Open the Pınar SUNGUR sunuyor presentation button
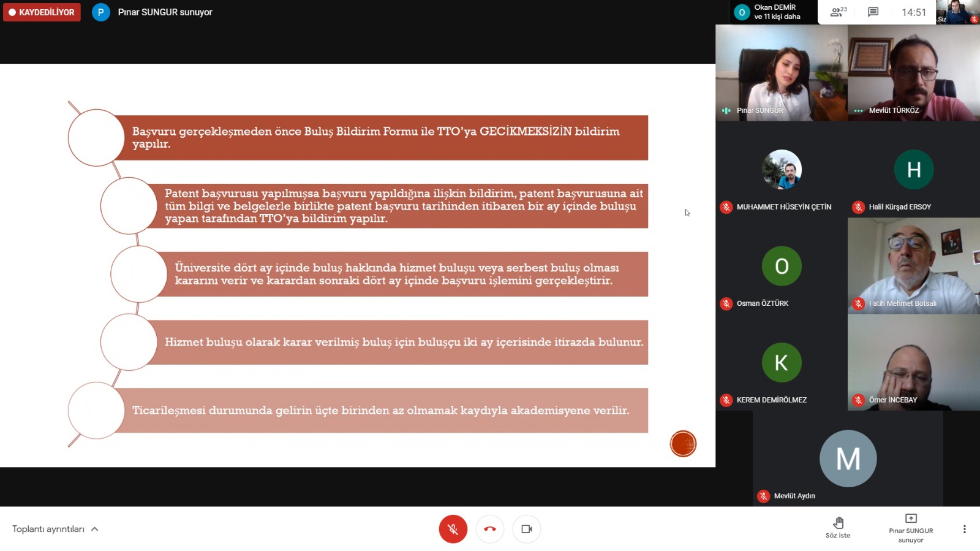The image size is (980, 551). [x=911, y=528]
